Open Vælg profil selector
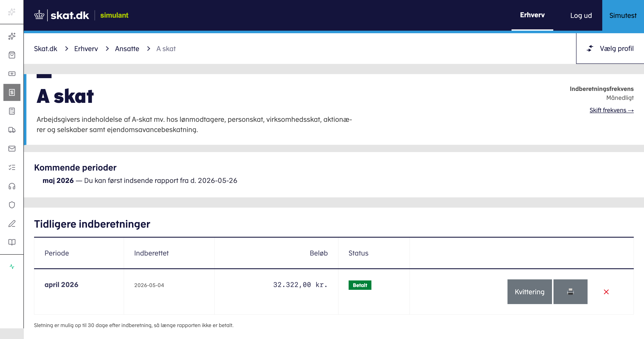 tap(610, 49)
